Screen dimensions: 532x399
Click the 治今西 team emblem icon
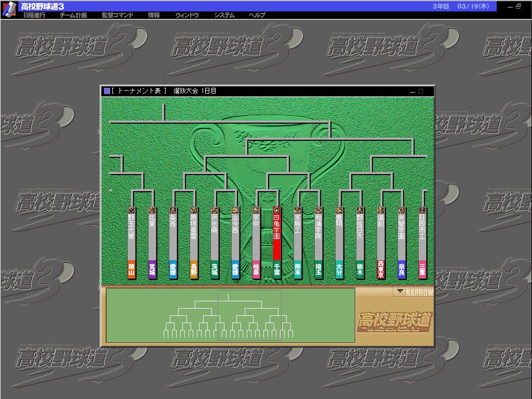pos(235,210)
